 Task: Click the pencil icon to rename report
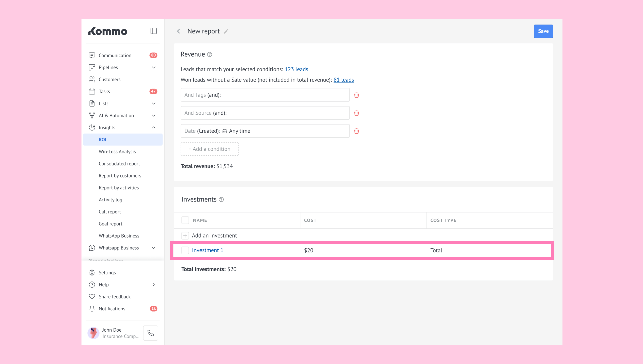226,31
